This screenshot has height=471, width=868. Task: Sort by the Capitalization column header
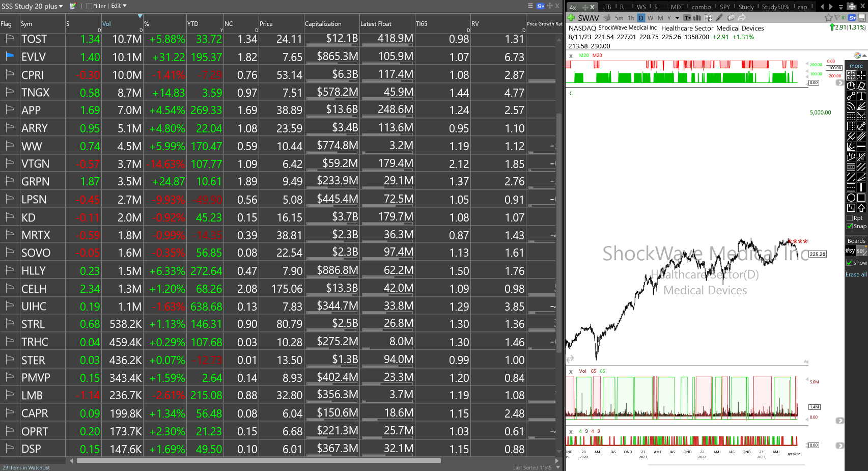pos(323,24)
